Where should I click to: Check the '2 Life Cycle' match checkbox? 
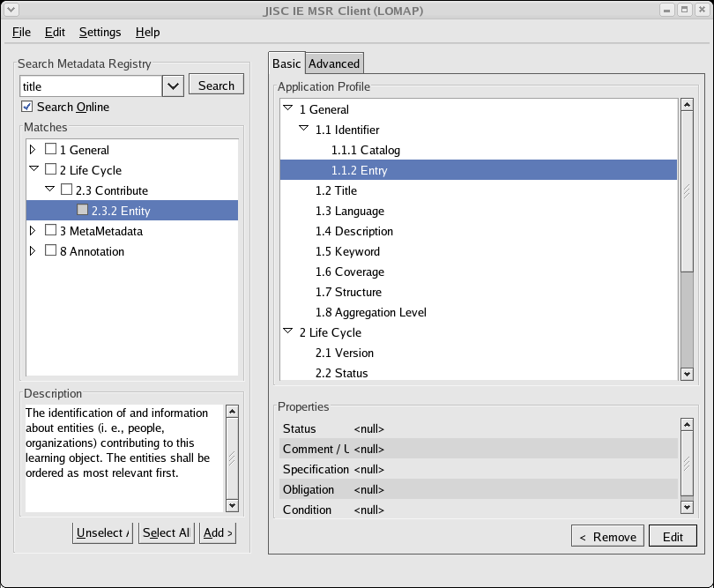(50, 169)
